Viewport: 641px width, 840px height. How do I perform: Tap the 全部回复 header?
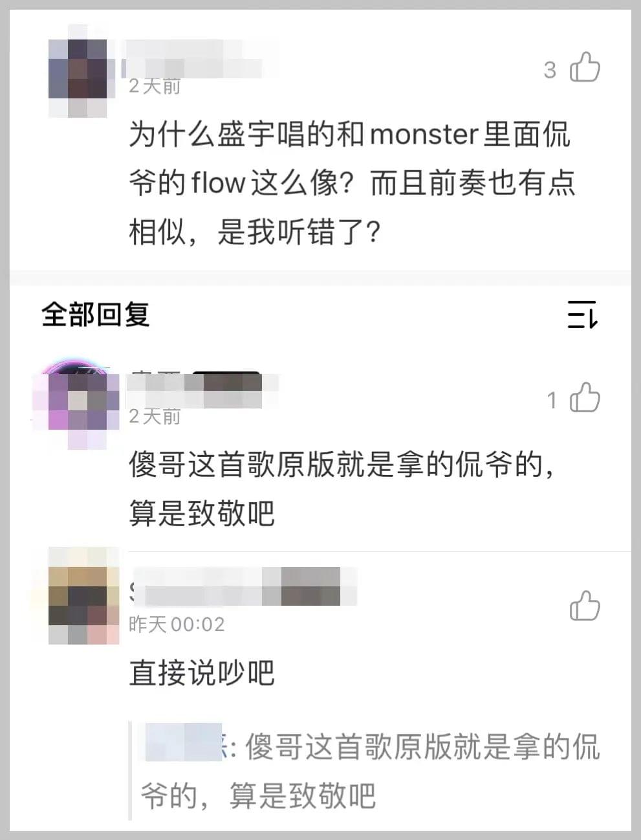(x=96, y=315)
